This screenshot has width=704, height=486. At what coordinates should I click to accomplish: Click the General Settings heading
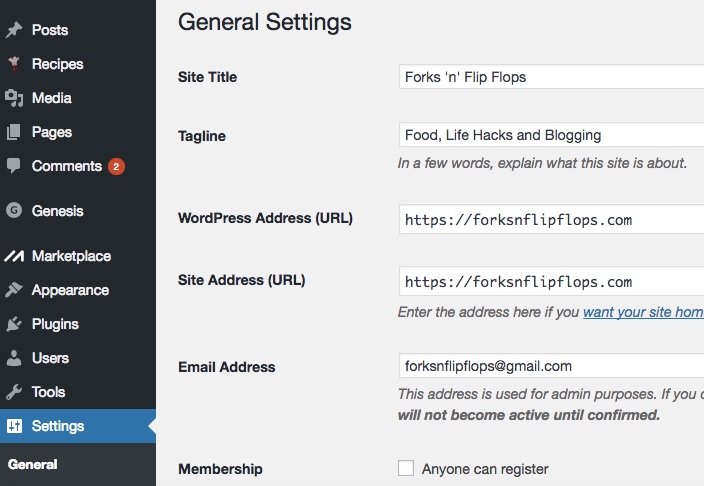(x=265, y=22)
